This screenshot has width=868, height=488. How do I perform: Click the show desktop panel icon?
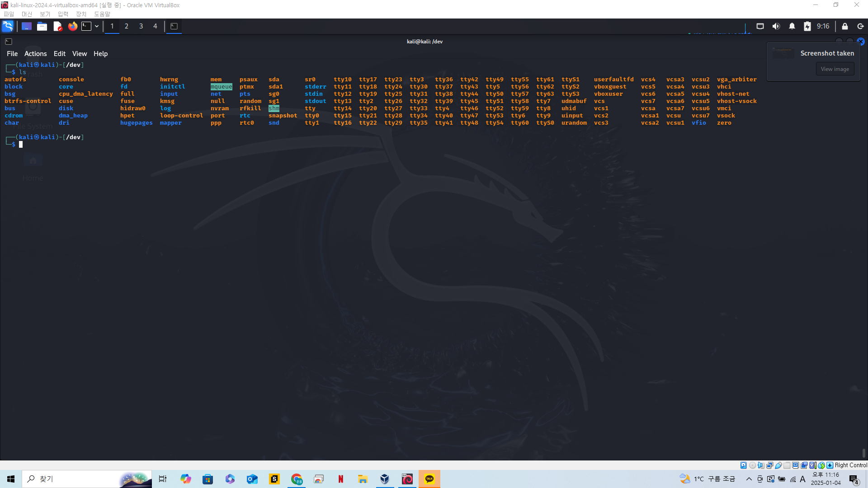(27, 26)
